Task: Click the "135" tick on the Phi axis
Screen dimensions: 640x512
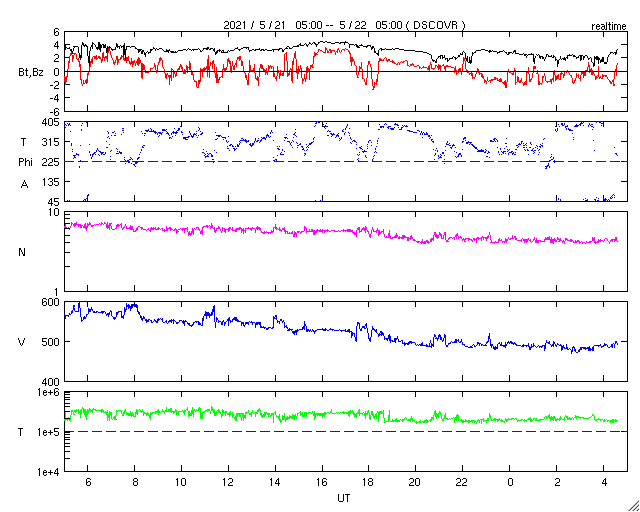Action: [52, 182]
